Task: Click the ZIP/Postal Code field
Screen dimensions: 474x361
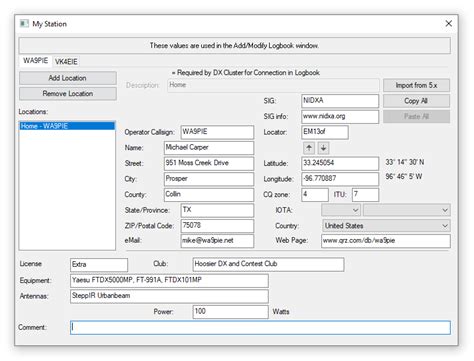Action: (x=217, y=226)
